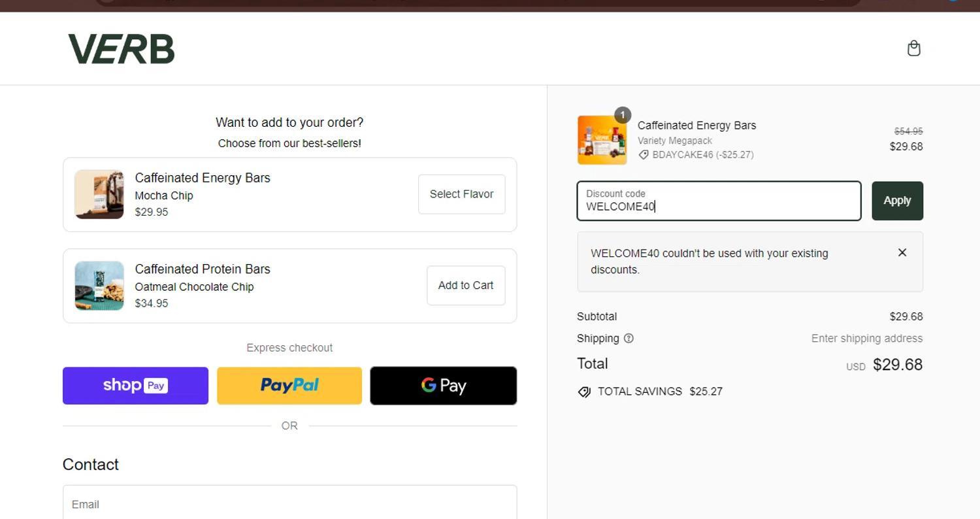This screenshot has height=519, width=980.
Task: Click the Total Savings tag icon
Action: (584, 392)
